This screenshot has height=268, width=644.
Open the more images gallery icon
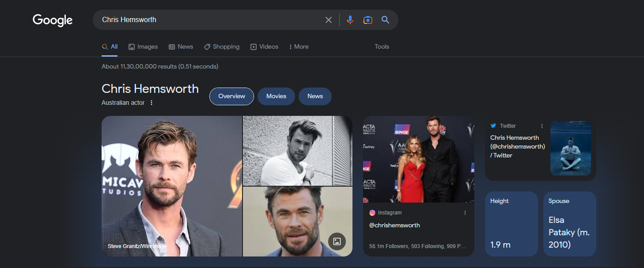337,241
